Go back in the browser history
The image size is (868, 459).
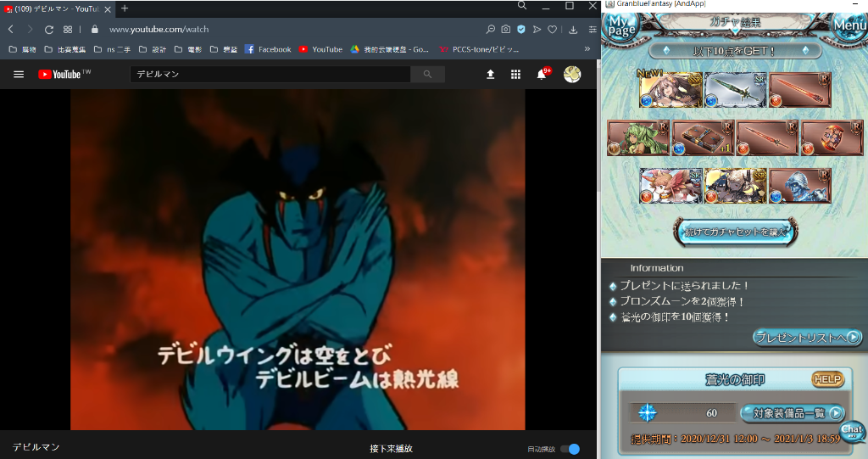click(11, 30)
